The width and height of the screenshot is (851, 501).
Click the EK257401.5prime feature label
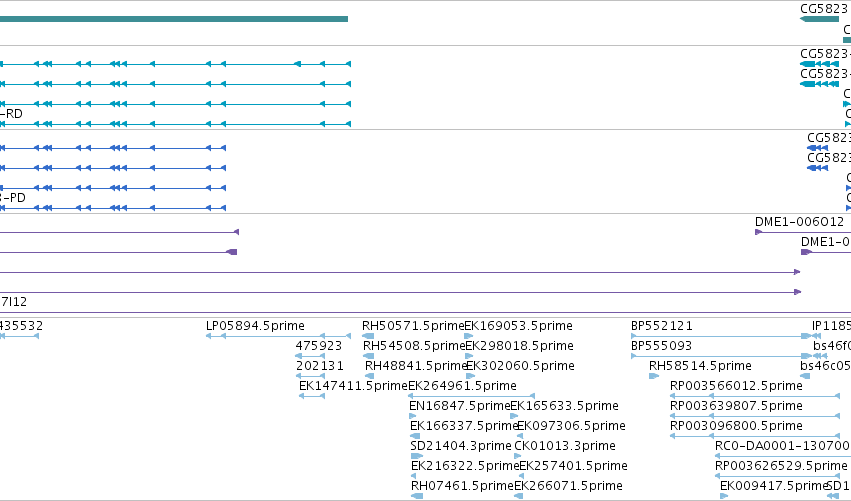coord(573,466)
